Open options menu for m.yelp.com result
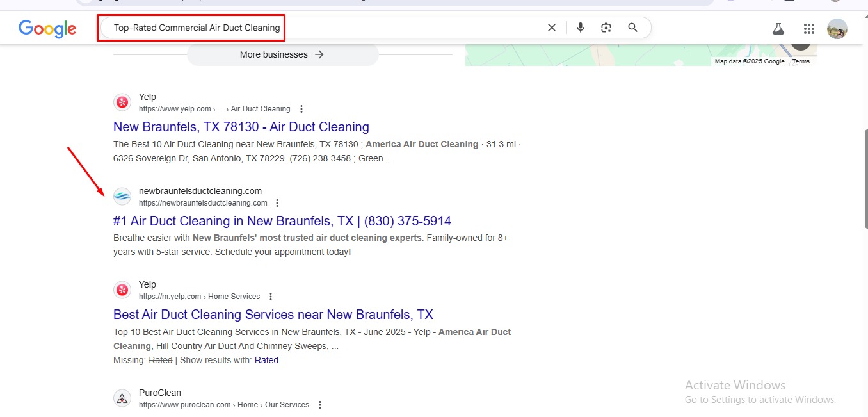Screen dimensions: 868x417 (x=271, y=297)
